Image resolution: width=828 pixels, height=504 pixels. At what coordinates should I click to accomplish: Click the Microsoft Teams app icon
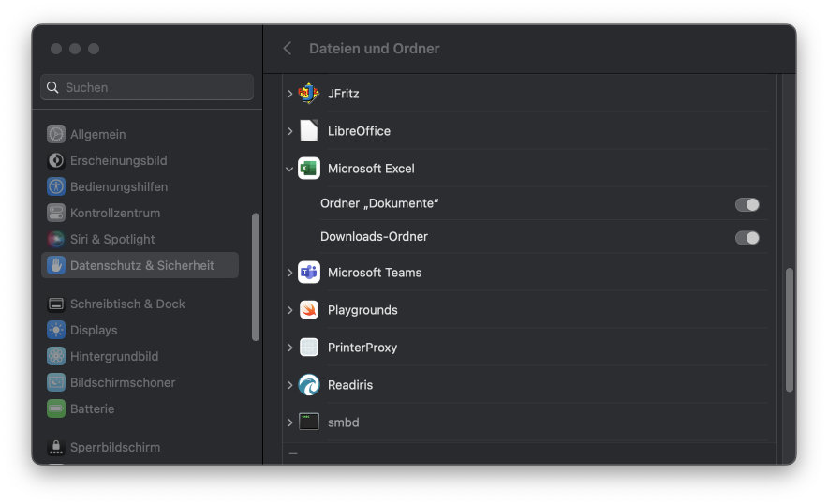pos(309,273)
